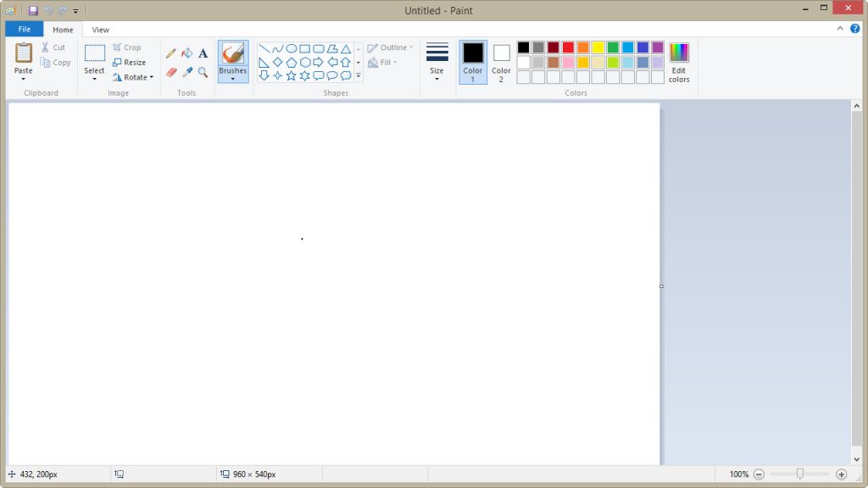
Task: Open Edit colors dialog
Action: pos(679,63)
